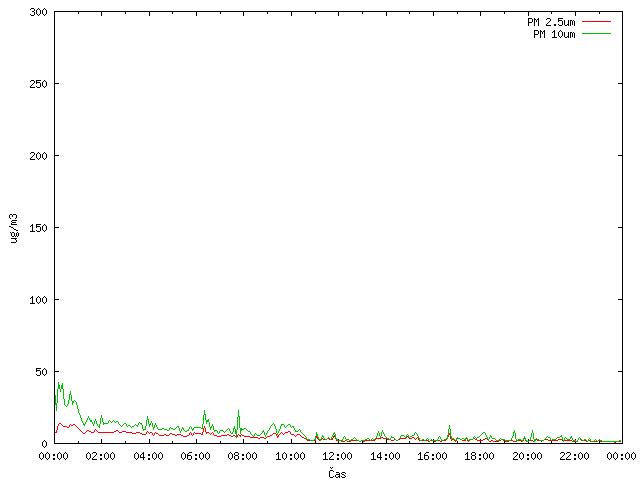This screenshot has width=640, height=480.
Task: Click the 12:00 time label
Action: 337,456
